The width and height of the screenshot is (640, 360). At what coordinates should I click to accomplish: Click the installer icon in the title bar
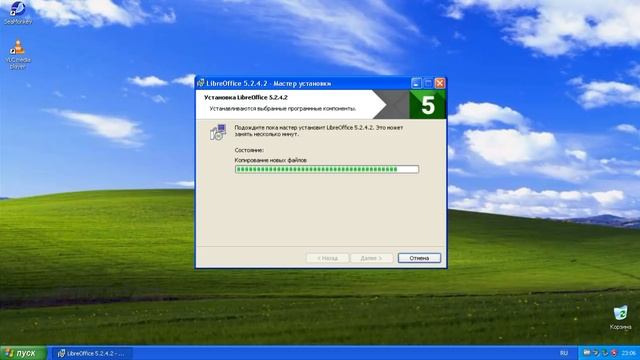pos(200,83)
